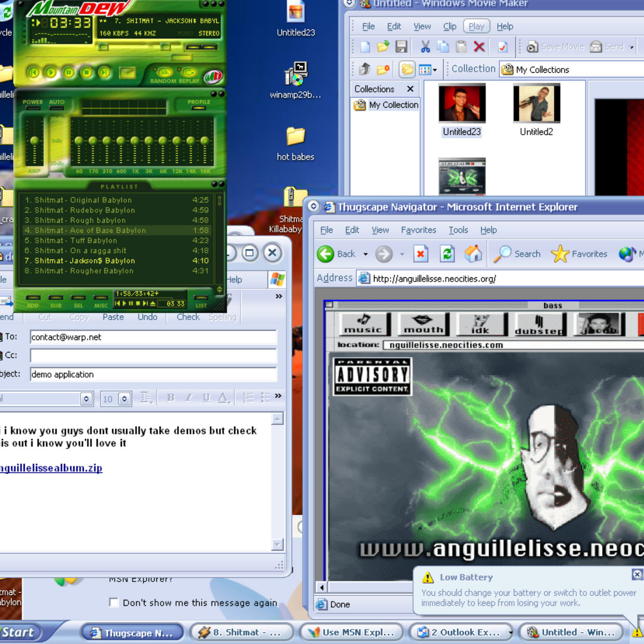Go up one level in Movie Maker collections

pyautogui.click(x=365, y=69)
